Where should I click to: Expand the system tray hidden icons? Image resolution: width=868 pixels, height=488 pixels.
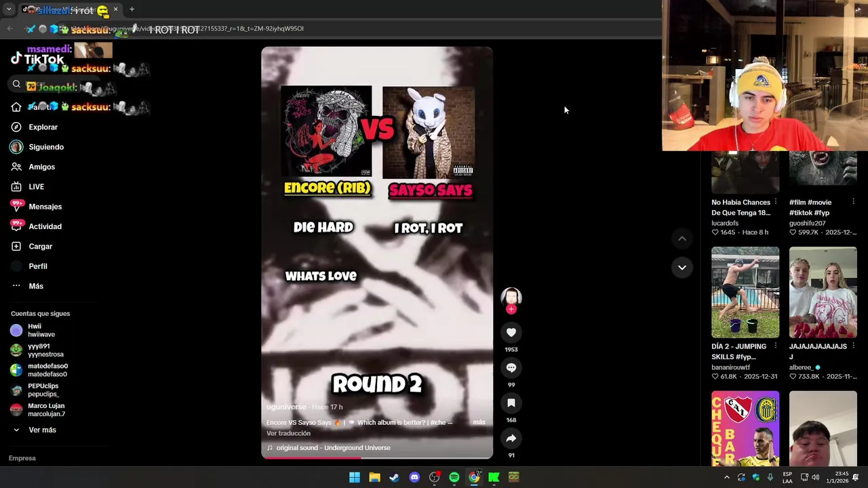(x=726, y=477)
